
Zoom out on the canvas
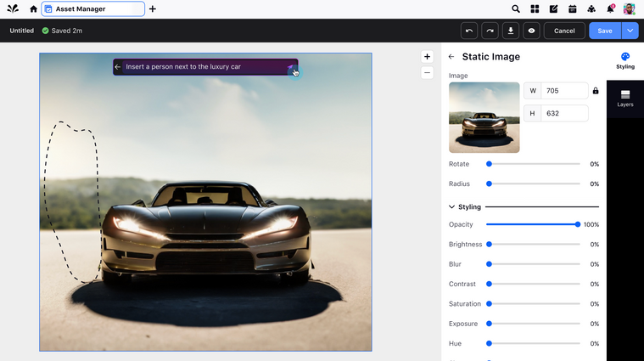click(427, 73)
